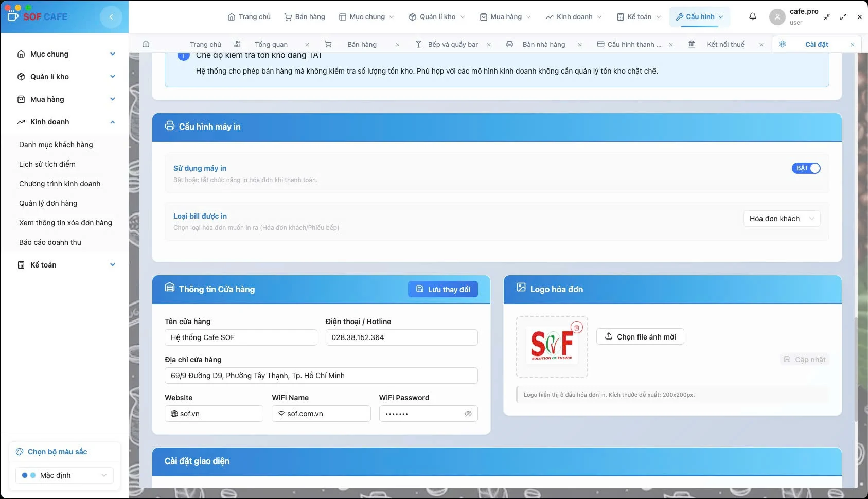Screen dimensions: 868x499
Task: Click the Quản lí kho box icon in sidebar
Action: 21,77
